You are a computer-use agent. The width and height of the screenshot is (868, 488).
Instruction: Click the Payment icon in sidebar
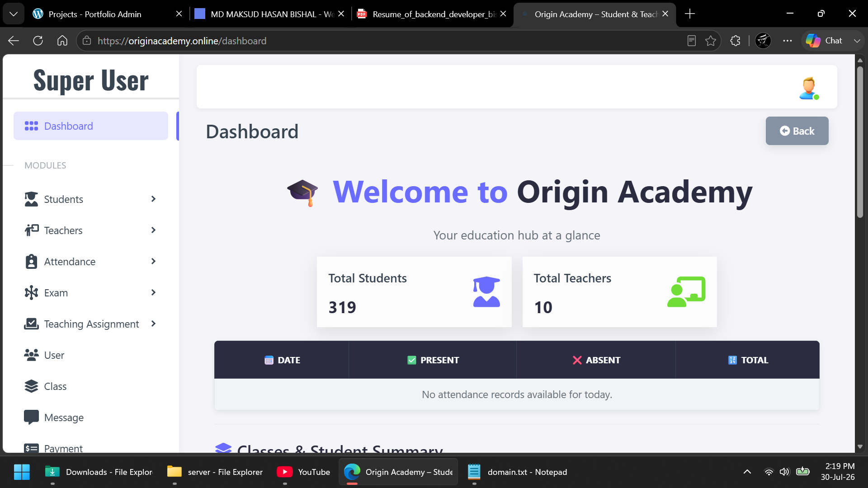tap(31, 448)
